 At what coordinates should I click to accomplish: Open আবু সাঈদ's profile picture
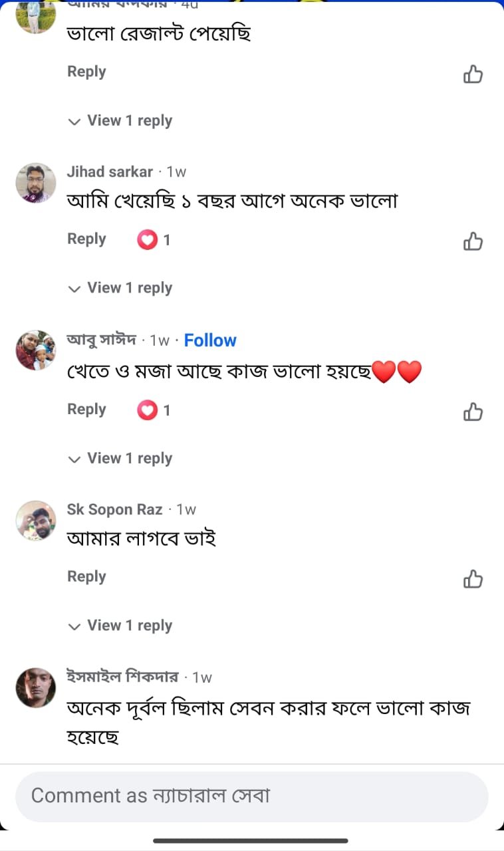(x=36, y=350)
